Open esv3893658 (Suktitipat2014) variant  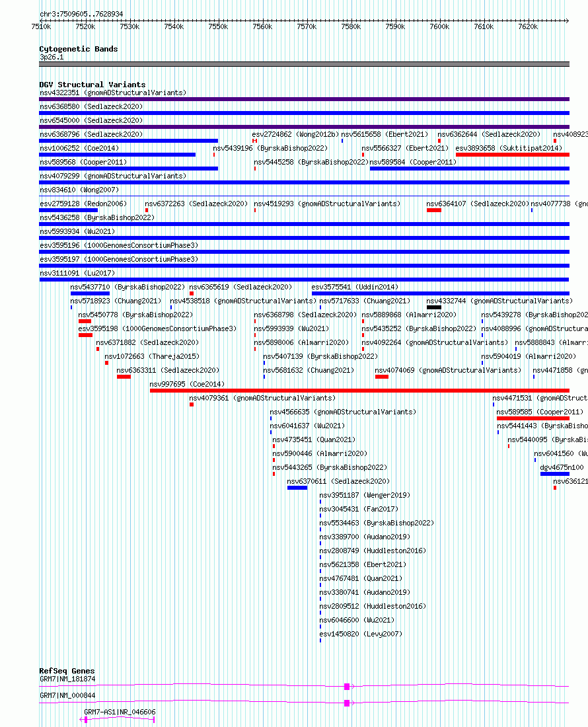pyautogui.click(x=509, y=148)
